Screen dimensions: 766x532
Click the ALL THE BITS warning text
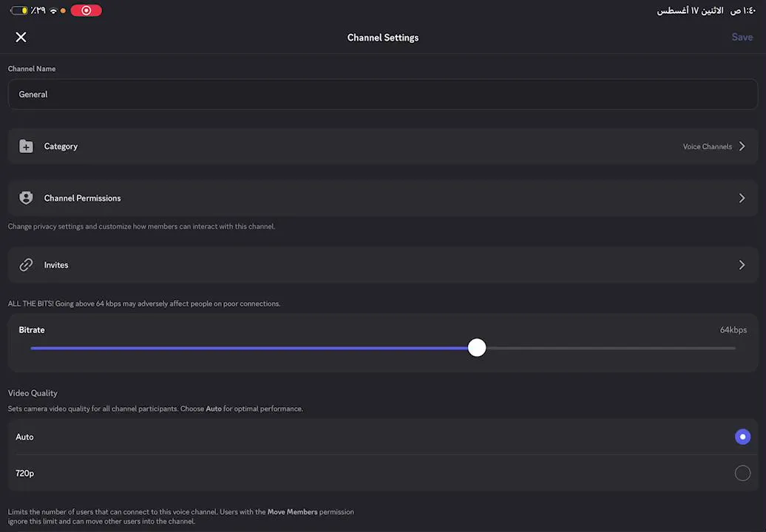(x=144, y=304)
